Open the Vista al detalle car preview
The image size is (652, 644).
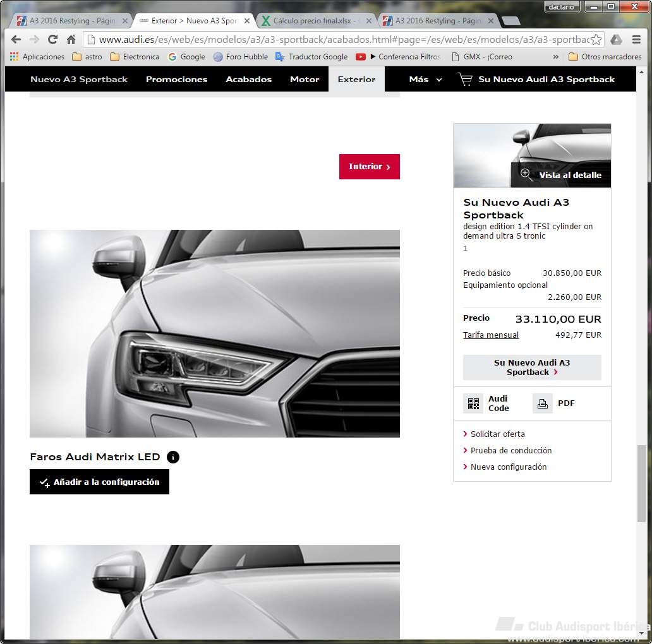point(532,156)
